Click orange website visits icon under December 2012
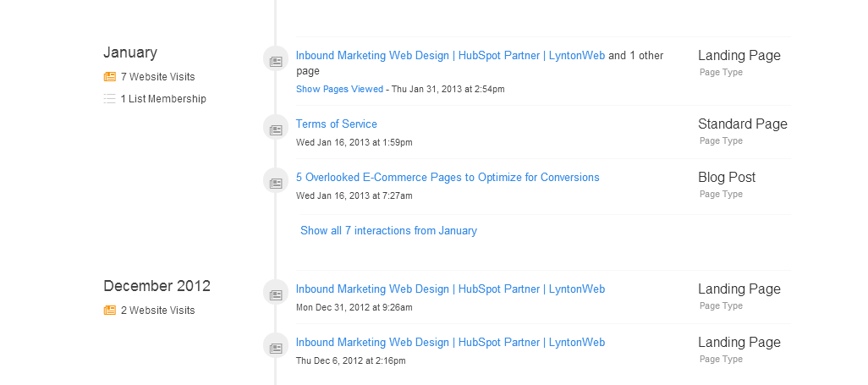Screen dimensions: 868x385 pos(110,311)
